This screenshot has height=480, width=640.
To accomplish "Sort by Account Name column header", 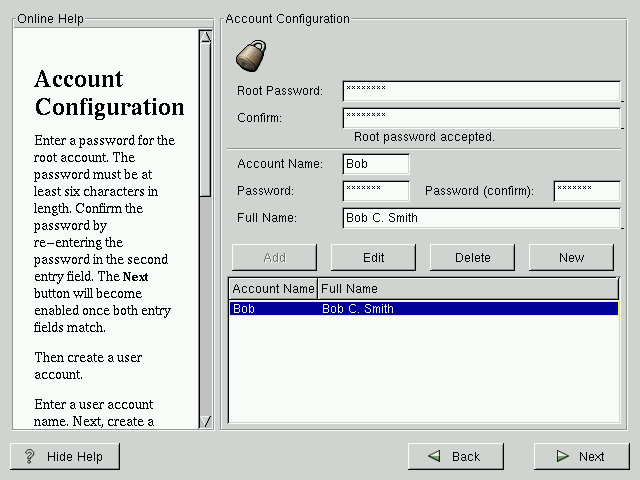I will pos(273,289).
